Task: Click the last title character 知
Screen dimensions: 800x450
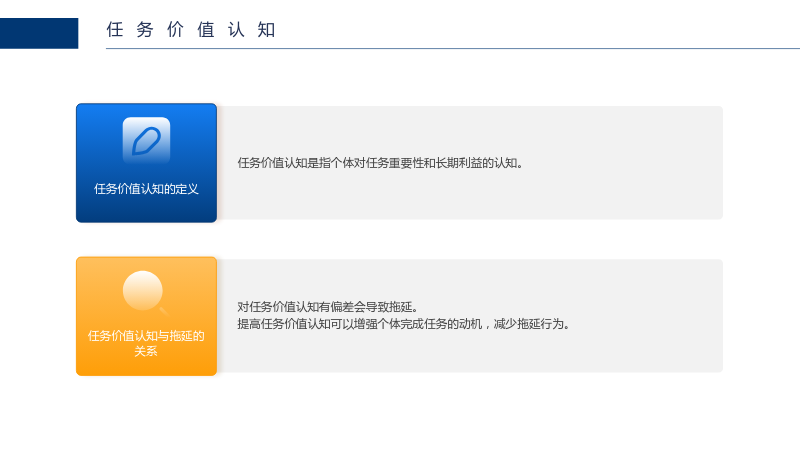Action: (x=266, y=30)
